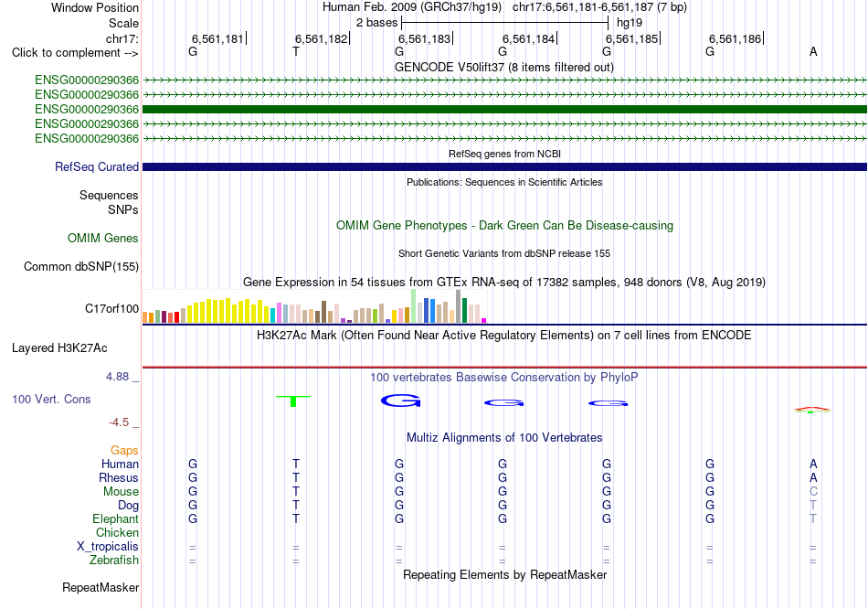
Task: Click the Rhesus alignment row label
Action: (119, 477)
